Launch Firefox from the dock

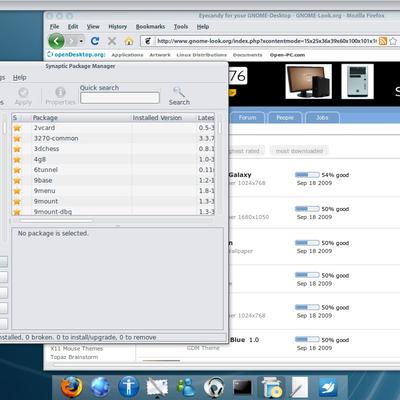coord(72,387)
